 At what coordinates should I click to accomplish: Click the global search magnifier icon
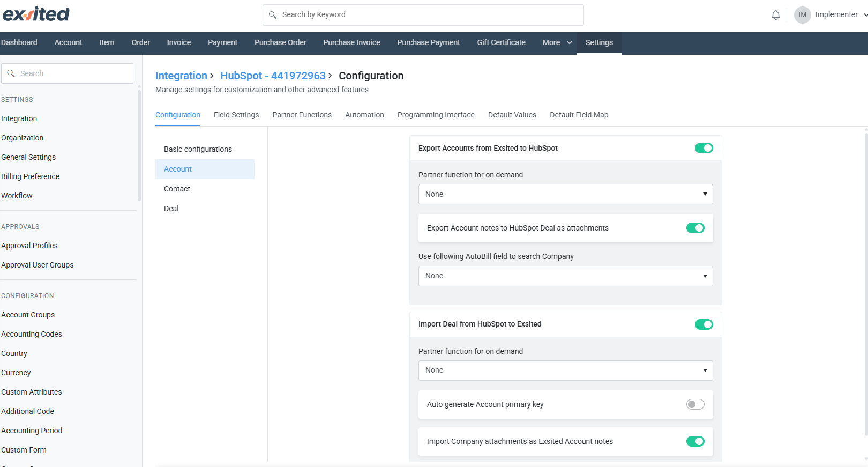coord(272,15)
